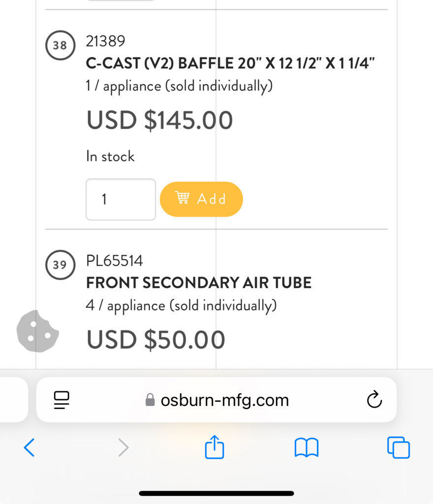Click the shopping cart icon on Add
Viewport: 433px width, 504px height.
182,198
